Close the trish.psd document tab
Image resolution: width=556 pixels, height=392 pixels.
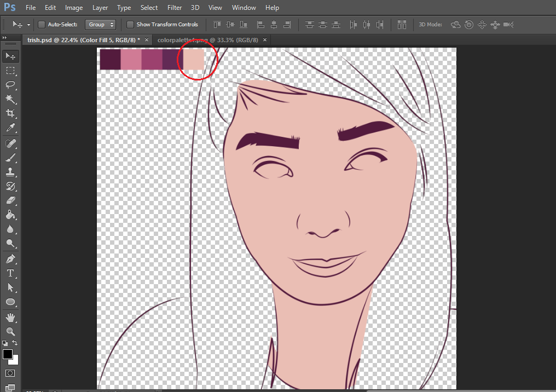[146, 40]
